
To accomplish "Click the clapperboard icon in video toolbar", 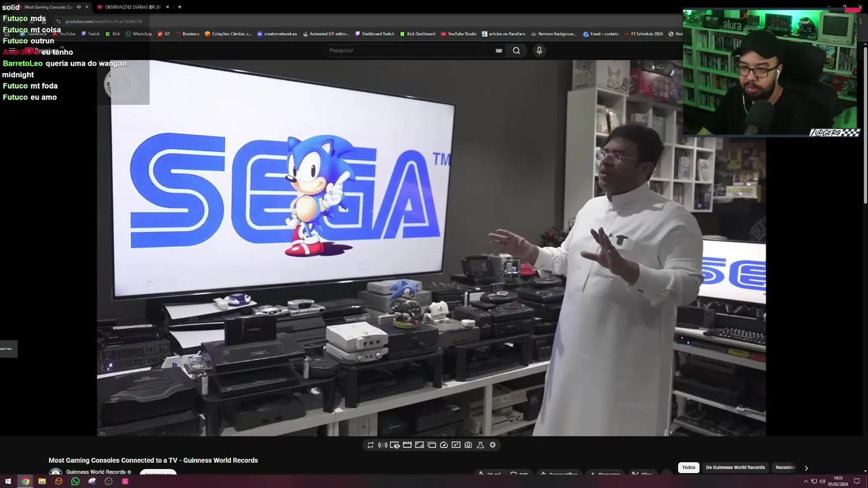I will pyautogui.click(x=407, y=445).
